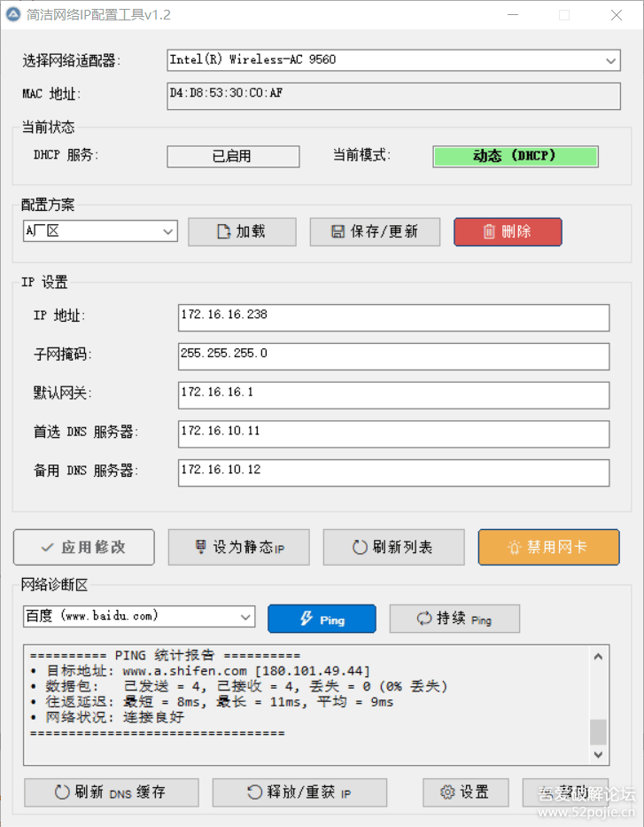Click the ping output scrollbar down arrow

(x=598, y=754)
